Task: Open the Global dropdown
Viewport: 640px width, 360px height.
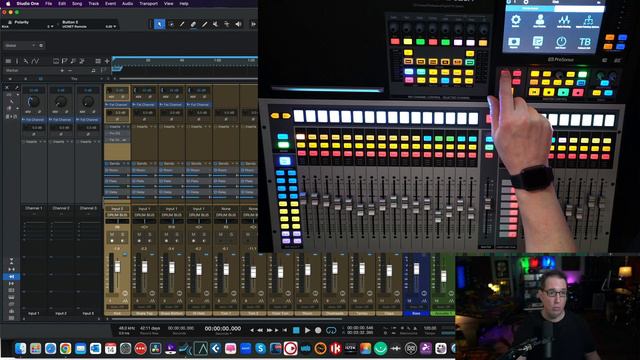Action: [x=20, y=45]
